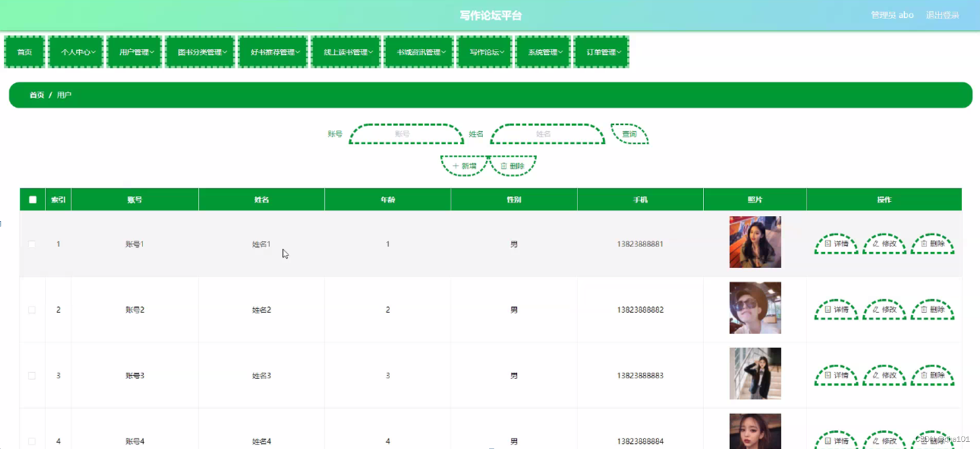980x449 pixels.
Task: Expand the 好书推荐管理 menu
Action: click(x=273, y=52)
